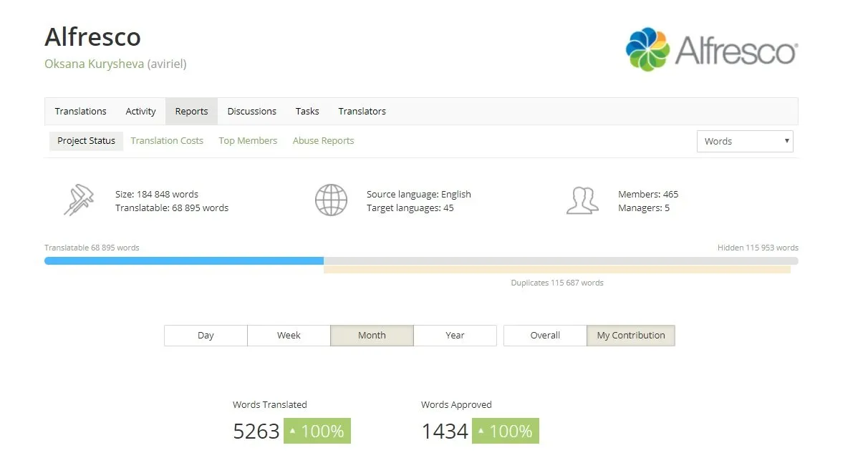
Task: Click the members people icon
Action: pyautogui.click(x=582, y=200)
